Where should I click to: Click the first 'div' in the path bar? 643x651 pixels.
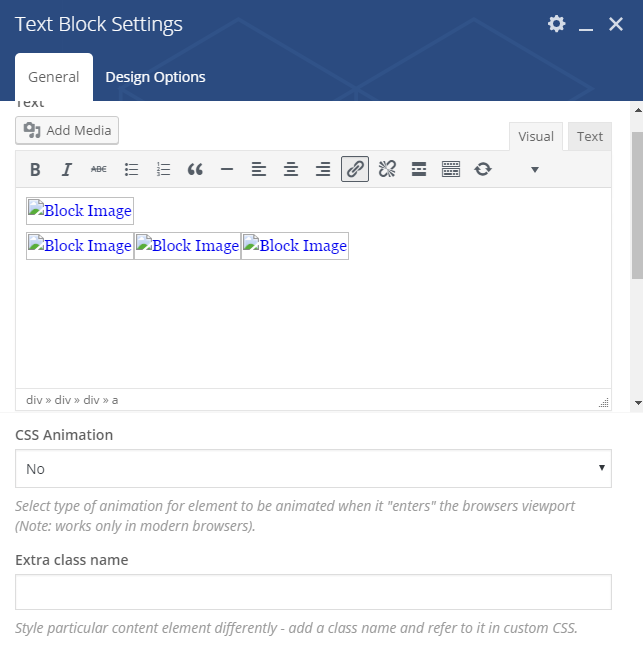coord(34,400)
